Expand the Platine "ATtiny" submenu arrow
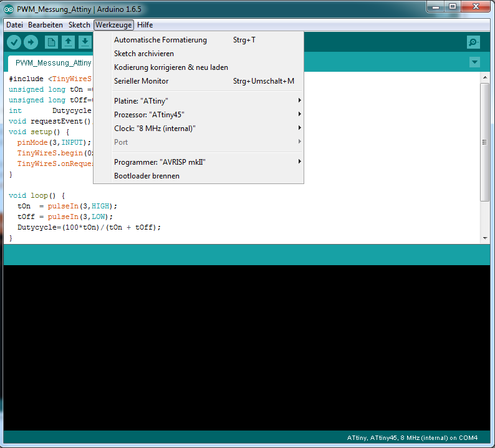The height and width of the screenshot is (448, 495). click(x=299, y=100)
